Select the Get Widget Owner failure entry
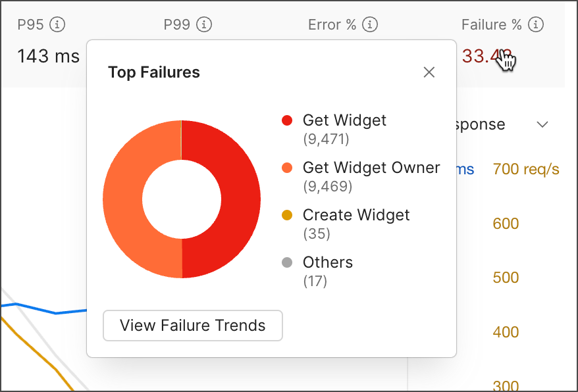Image resolution: width=578 pixels, height=392 pixels. [371, 168]
